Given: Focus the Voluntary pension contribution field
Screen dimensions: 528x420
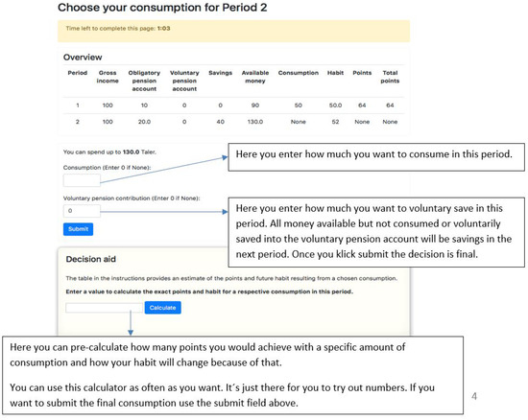Looking at the screenshot, I should pyautogui.click(x=82, y=211).
